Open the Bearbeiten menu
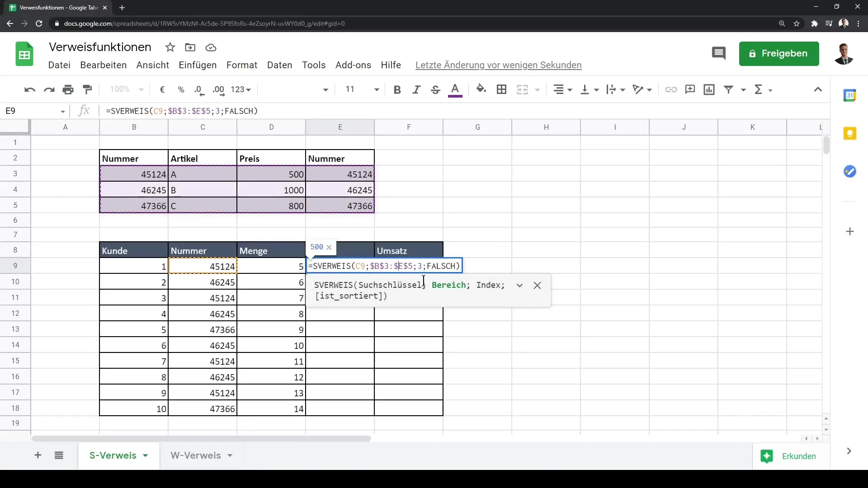Viewport: 868px width, 488px height. [104, 65]
